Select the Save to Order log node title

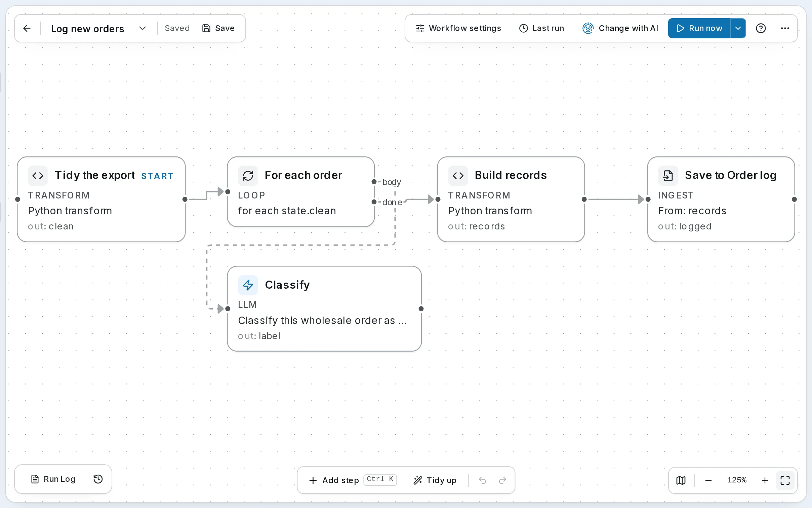click(x=731, y=175)
